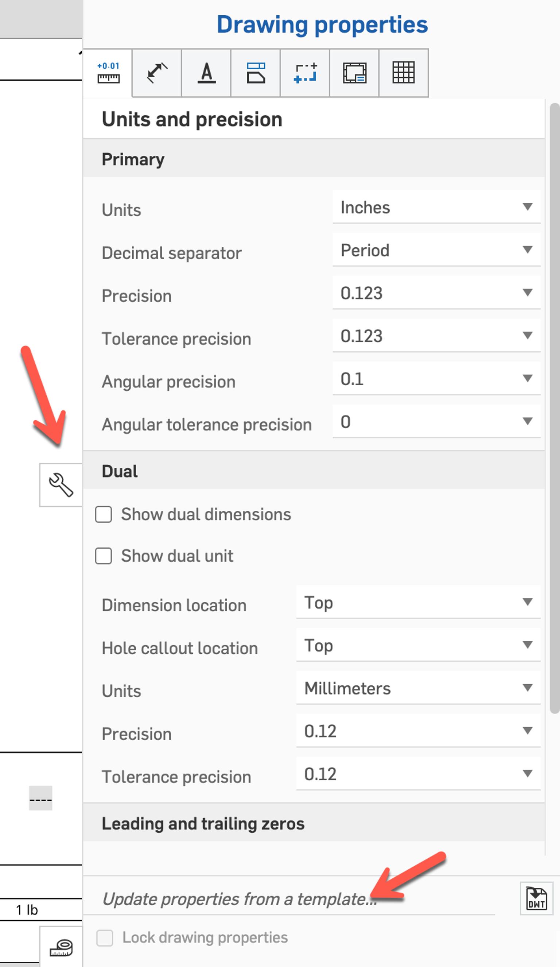Image resolution: width=560 pixels, height=967 pixels.
Task: Open the callouts properties tab
Action: 256,74
